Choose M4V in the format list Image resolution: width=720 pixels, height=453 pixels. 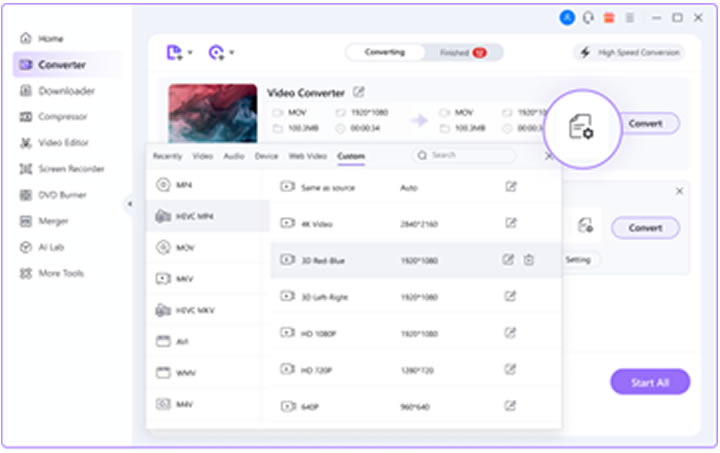click(208, 404)
